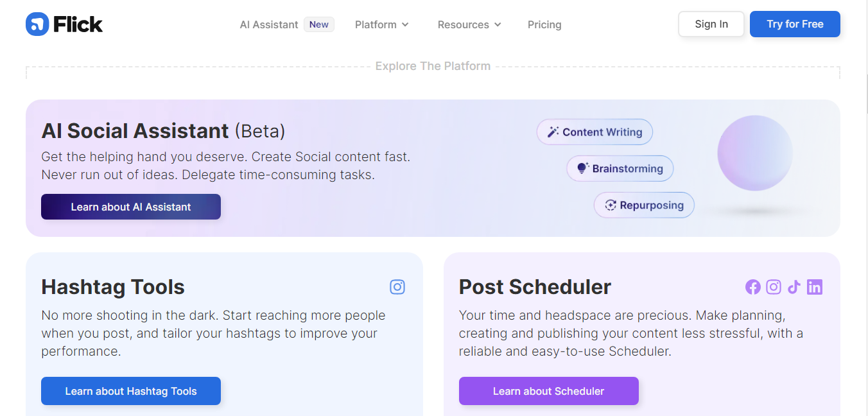Click the Facebook icon in Post Scheduler card
Image resolution: width=868 pixels, height=416 pixels.
coord(753,287)
